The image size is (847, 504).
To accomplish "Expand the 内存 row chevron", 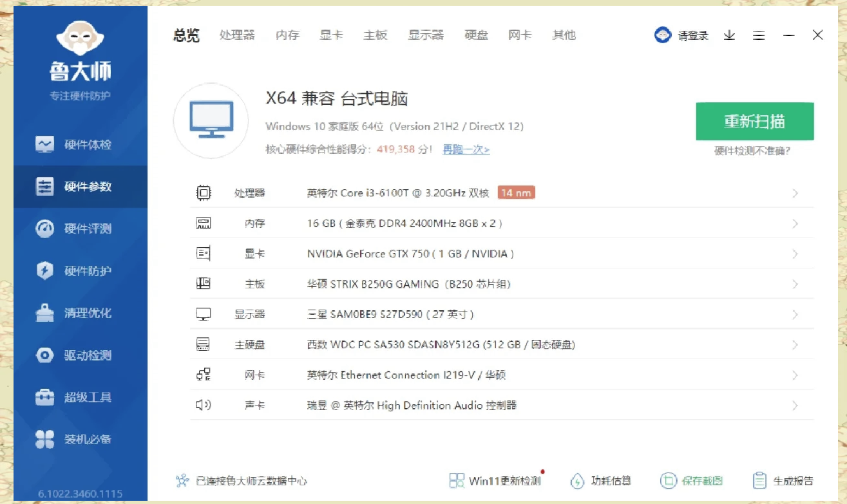I will pyautogui.click(x=795, y=223).
